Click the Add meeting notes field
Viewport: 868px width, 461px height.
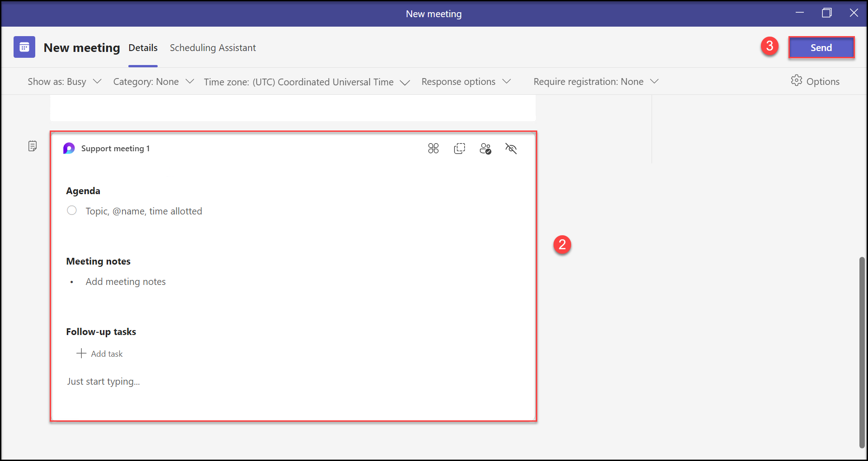pyautogui.click(x=126, y=282)
